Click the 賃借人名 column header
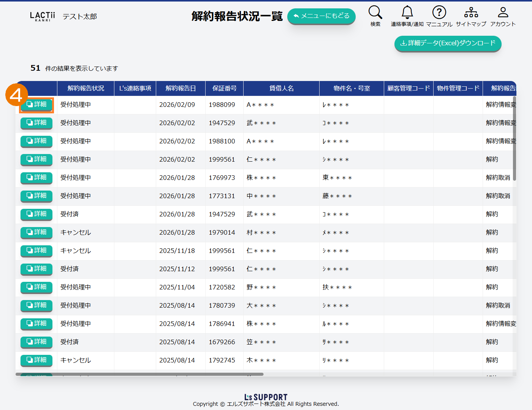The height and width of the screenshot is (410, 532). (x=281, y=88)
